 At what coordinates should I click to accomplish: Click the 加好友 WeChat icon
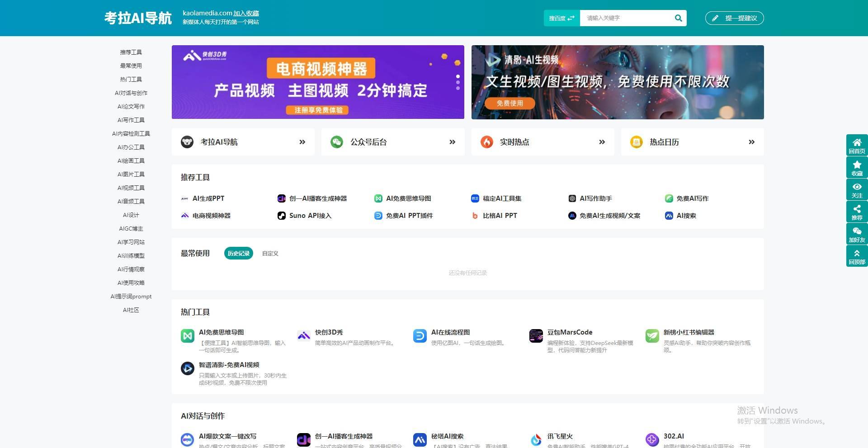pyautogui.click(x=857, y=231)
